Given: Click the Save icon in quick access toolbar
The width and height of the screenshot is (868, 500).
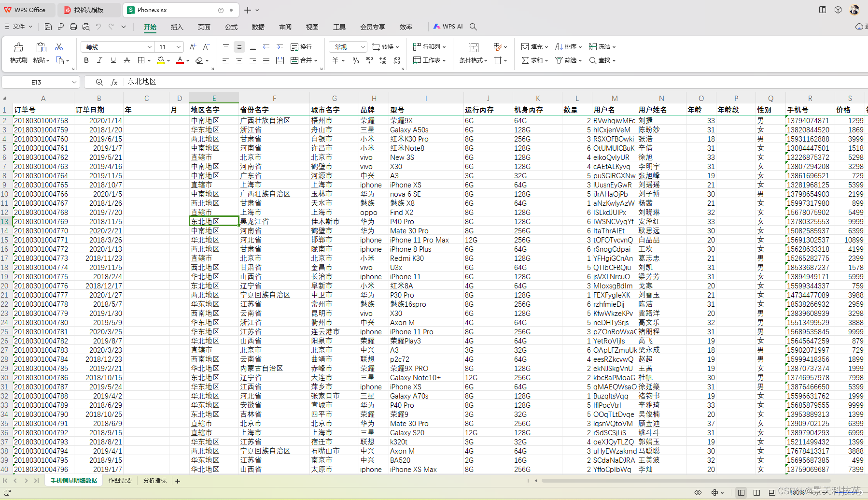Looking at the screenshot, I should [48, 27].
